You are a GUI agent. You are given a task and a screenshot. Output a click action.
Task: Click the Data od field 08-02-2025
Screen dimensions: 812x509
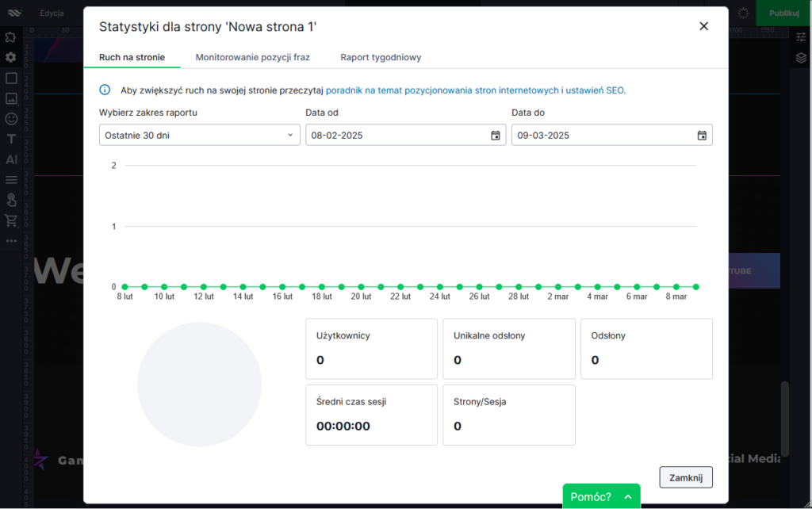(405, 135)
